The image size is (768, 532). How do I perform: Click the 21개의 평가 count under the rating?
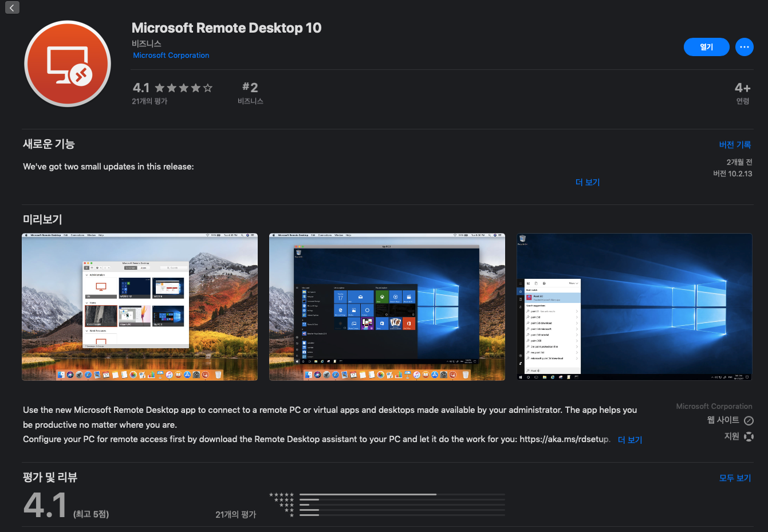tap(149, 101)
